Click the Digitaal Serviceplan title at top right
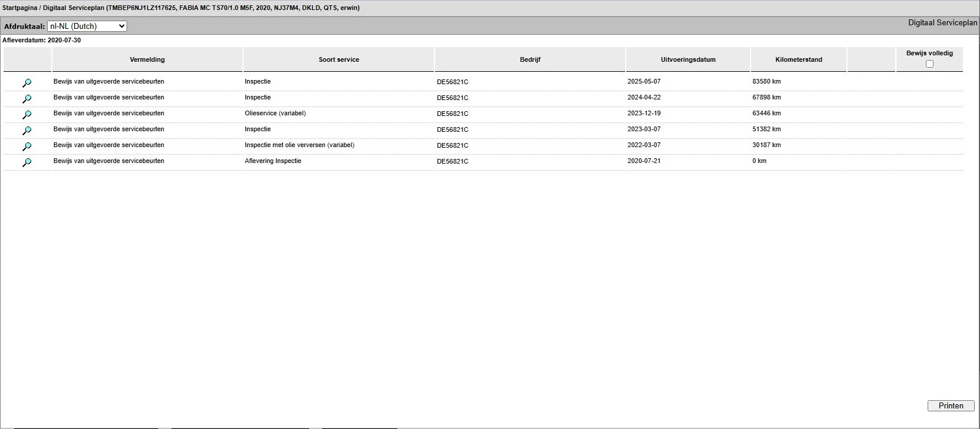 [942, 22]
